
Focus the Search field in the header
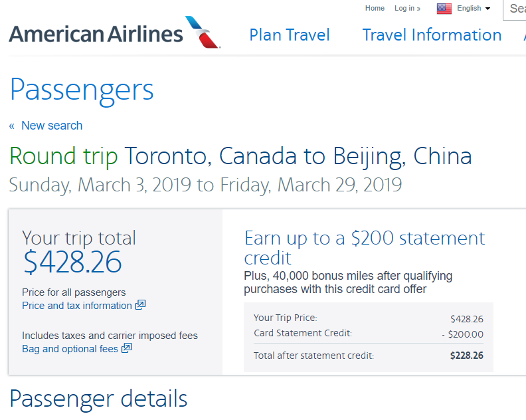[x=515, y=9]
